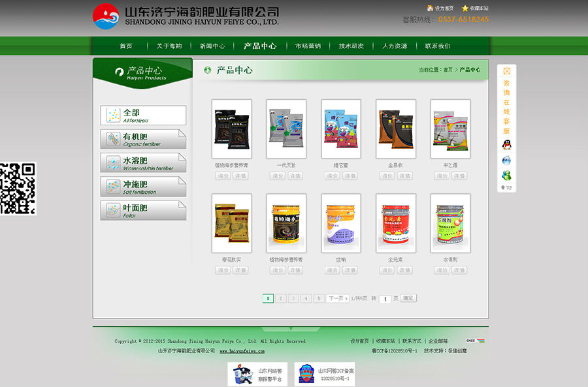This screenshot has height=387, width=588.
Task: Click the TOP back-to-top button
Action: 506,188
